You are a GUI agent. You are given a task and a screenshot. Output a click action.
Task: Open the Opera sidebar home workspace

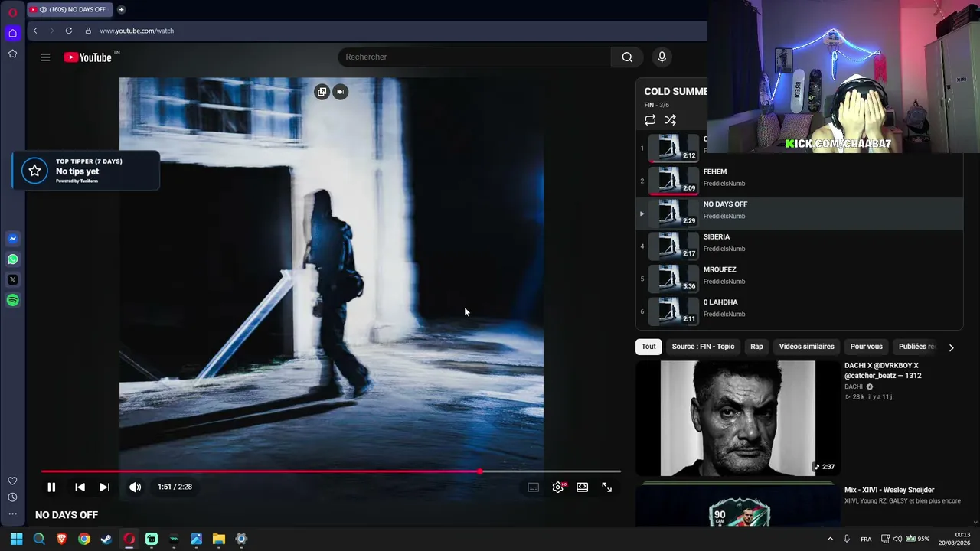[12, 33]
